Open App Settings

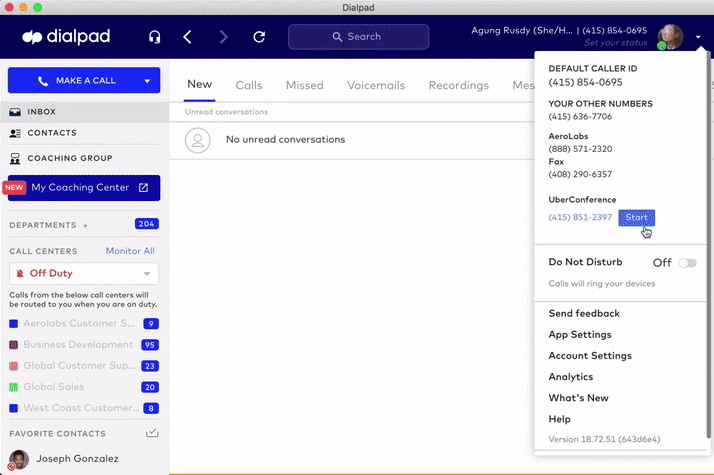point(580,335)
